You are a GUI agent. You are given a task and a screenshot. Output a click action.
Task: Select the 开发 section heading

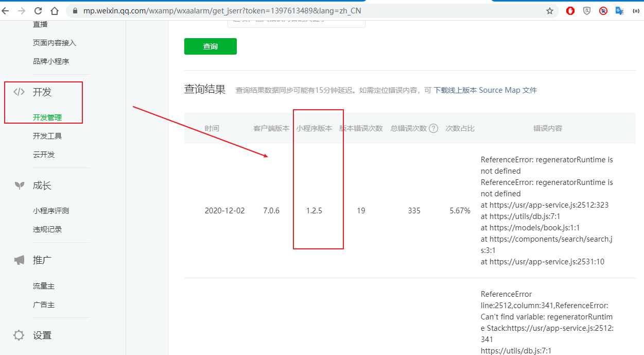tap(42, 92)
